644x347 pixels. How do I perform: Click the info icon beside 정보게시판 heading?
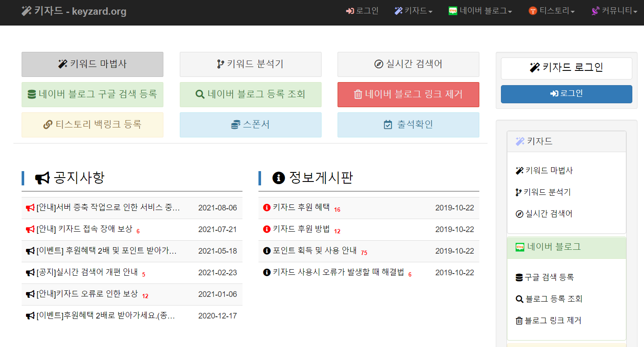coord(279,178)
